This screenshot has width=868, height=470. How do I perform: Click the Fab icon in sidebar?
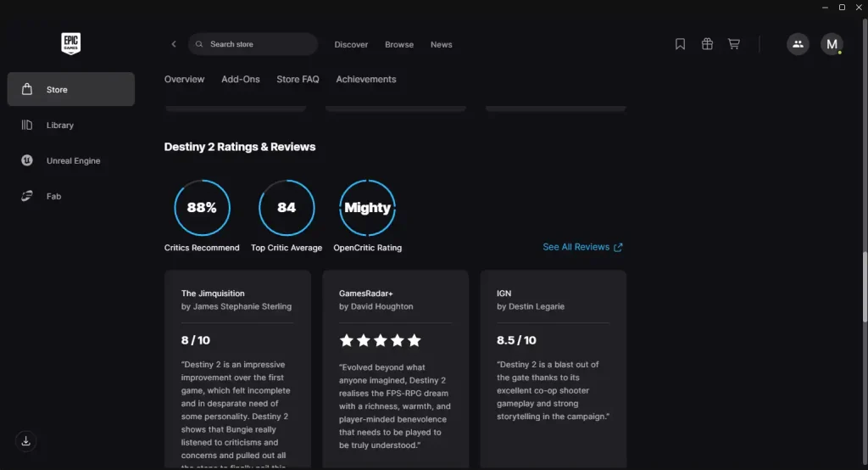(26, 196)
